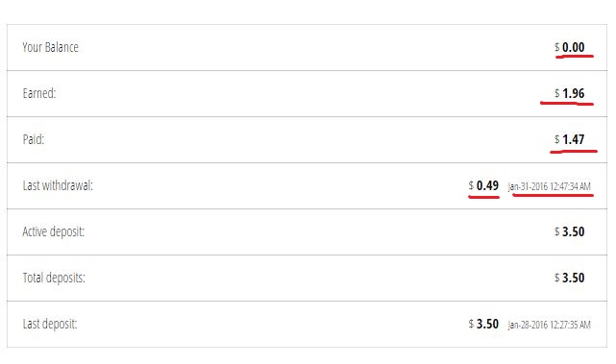Click the dollar sign beside 1.47

point(557,139)
